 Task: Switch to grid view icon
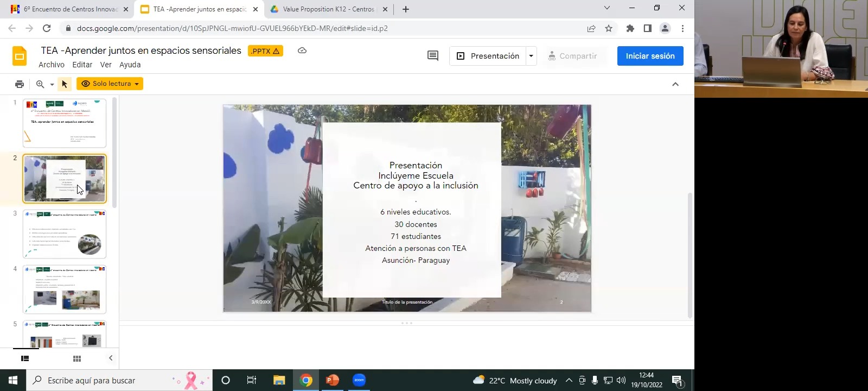click(77, 358)
